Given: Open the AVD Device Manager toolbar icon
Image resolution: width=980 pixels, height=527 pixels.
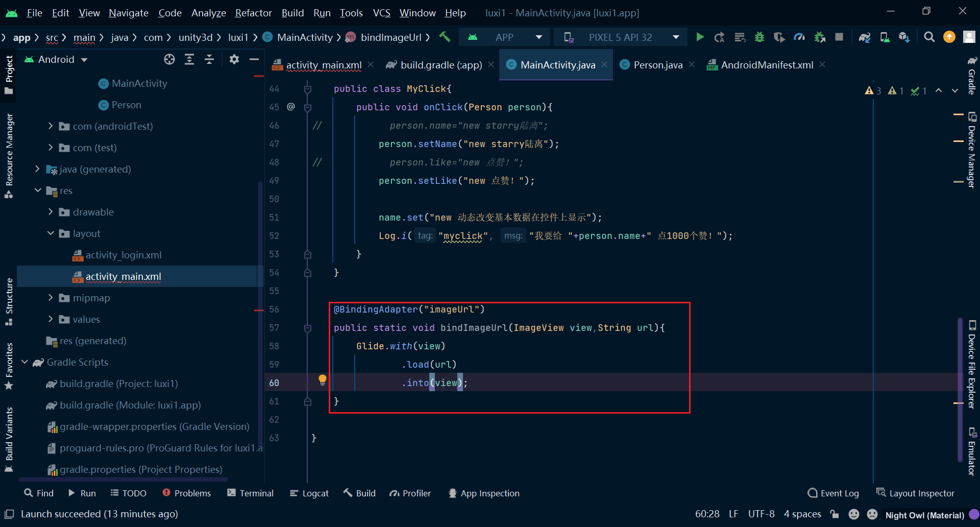Looking at the screenshot, I should pos(885,37).
